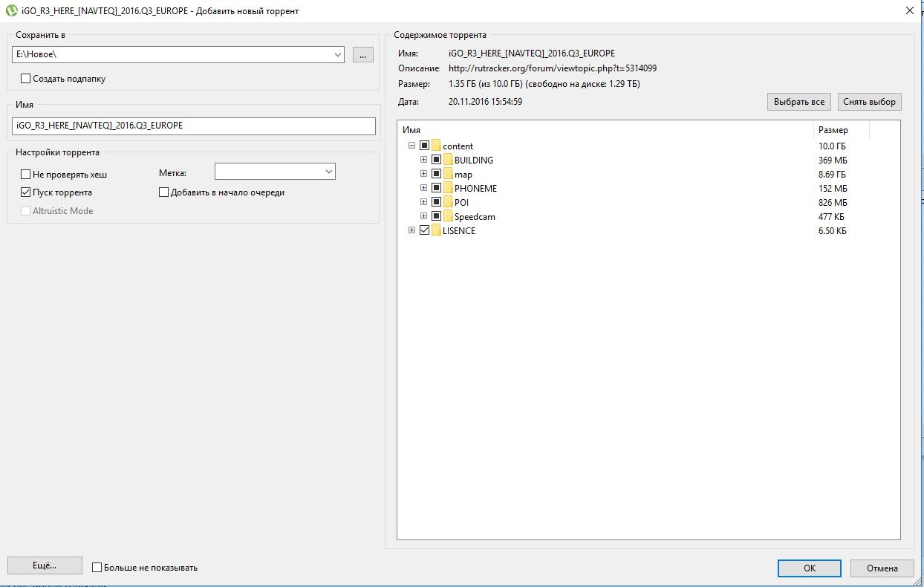The width and height of the screenshot is (924, 587).
Task: Click the 826 МБ size value
Action: [x=833, y=203]
